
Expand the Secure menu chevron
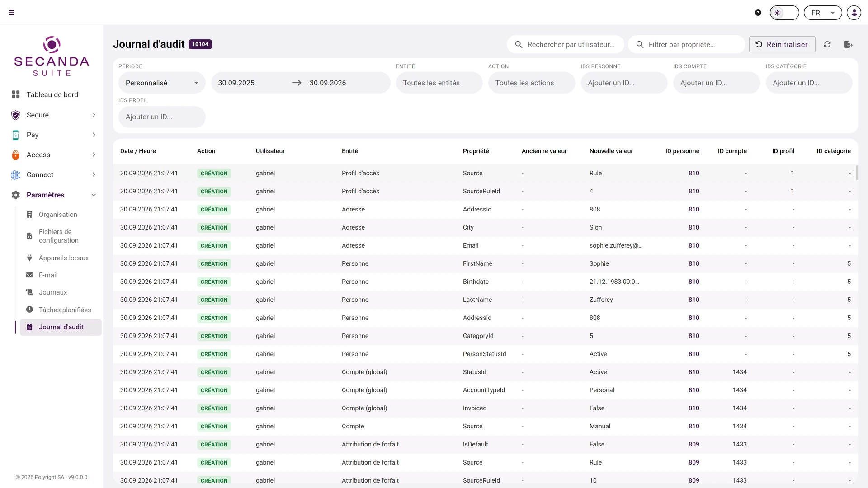(94, 115)
